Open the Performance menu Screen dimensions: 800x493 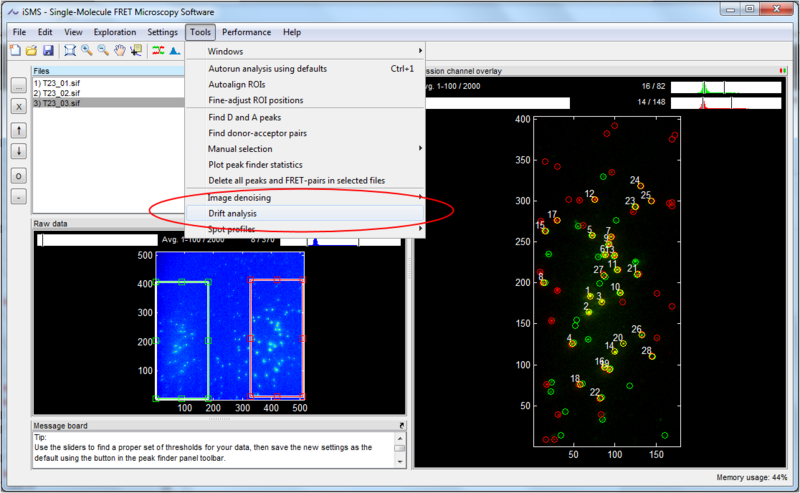(246, 32)
